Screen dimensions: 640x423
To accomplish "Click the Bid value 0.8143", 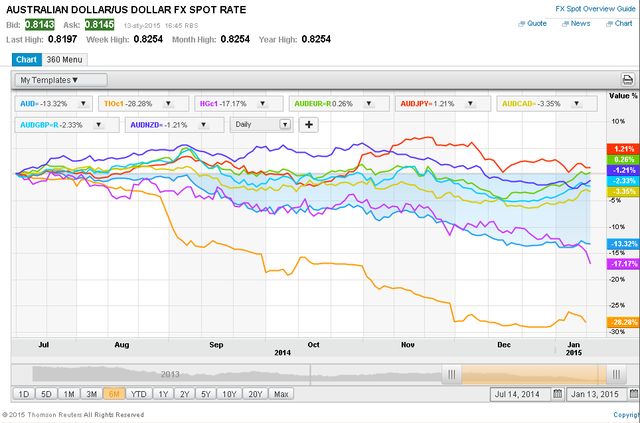I will click(40, 24).
